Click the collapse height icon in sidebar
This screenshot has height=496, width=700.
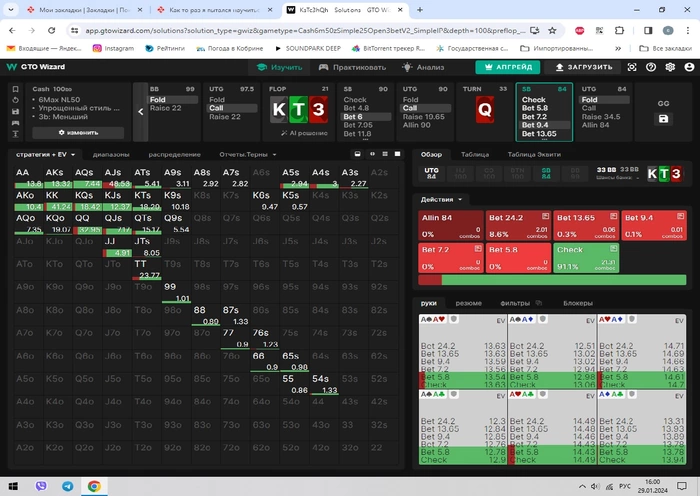15,134
